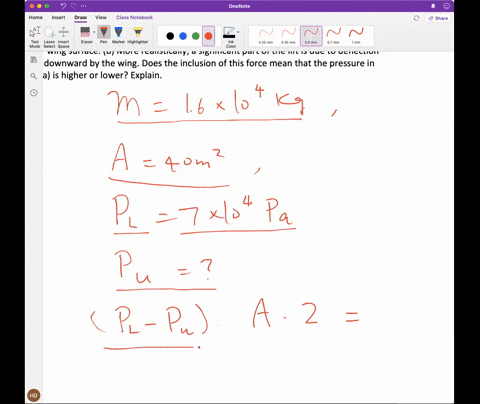The image size is (480, 404).
Task: Select the 1 mm pen thickness
Action: (x=356, y=36)
